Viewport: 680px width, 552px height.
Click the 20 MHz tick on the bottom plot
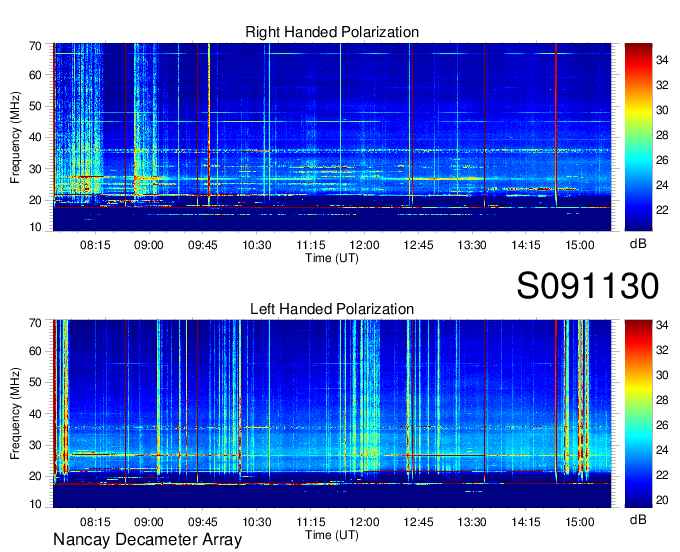(x=35, y=477)
